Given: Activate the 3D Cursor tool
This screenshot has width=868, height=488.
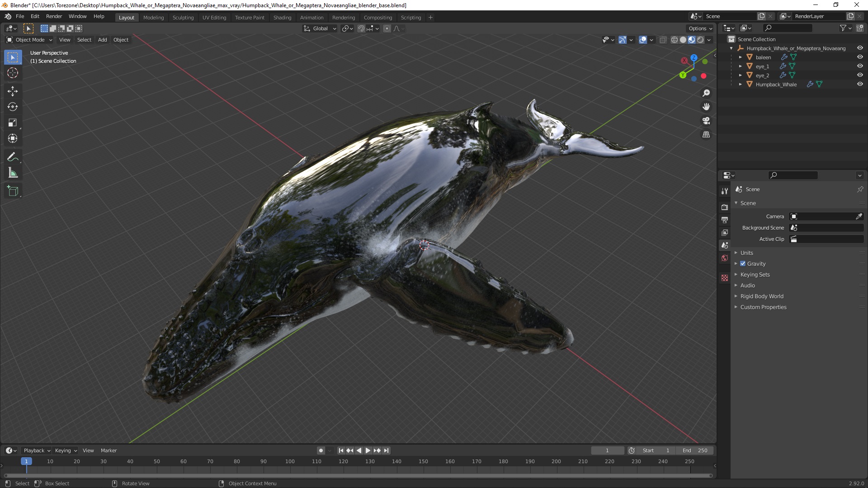Looking at the screenshot, I should coord(13,73).
